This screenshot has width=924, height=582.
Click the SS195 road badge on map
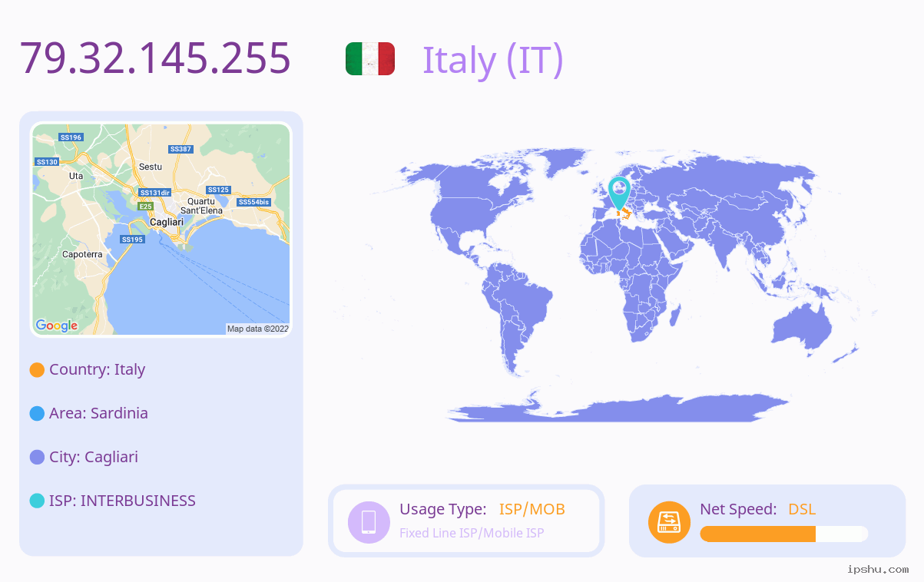pyautogui.click(x=132, y=240)
